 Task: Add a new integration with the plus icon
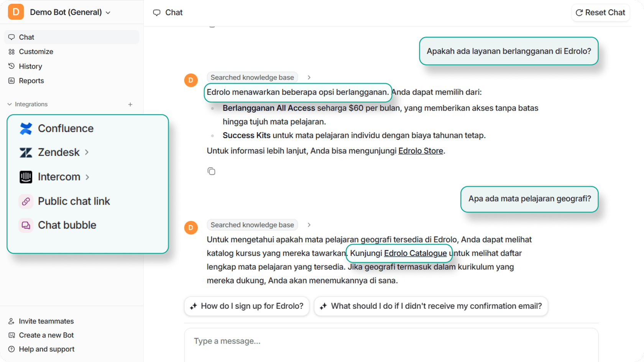(x=130, y=104)
